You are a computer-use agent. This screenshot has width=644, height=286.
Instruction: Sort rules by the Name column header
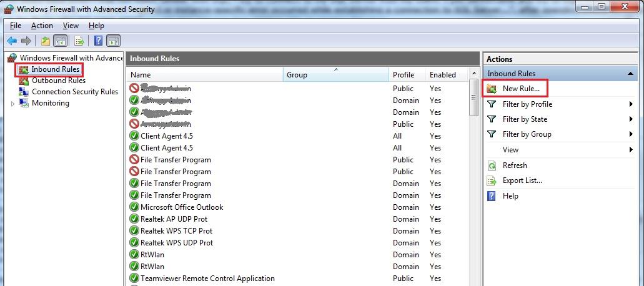coord(205,75)
